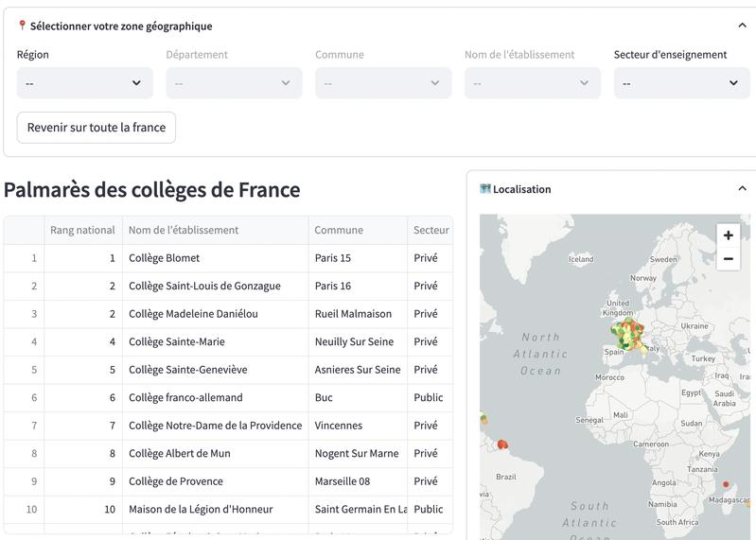Open the Département dropdown
Viewport: 756px width, 540px height.
(234, 83)
